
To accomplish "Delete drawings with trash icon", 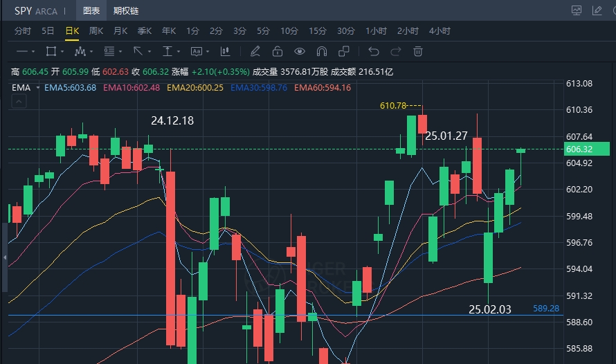I will [x=418, y=51].
